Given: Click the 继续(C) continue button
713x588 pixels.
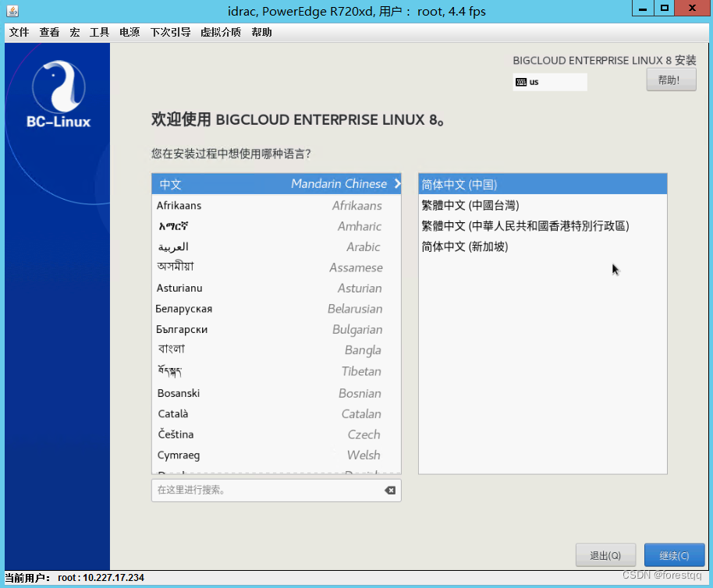Looking at the screenshot, I should (x=674, y=555).
